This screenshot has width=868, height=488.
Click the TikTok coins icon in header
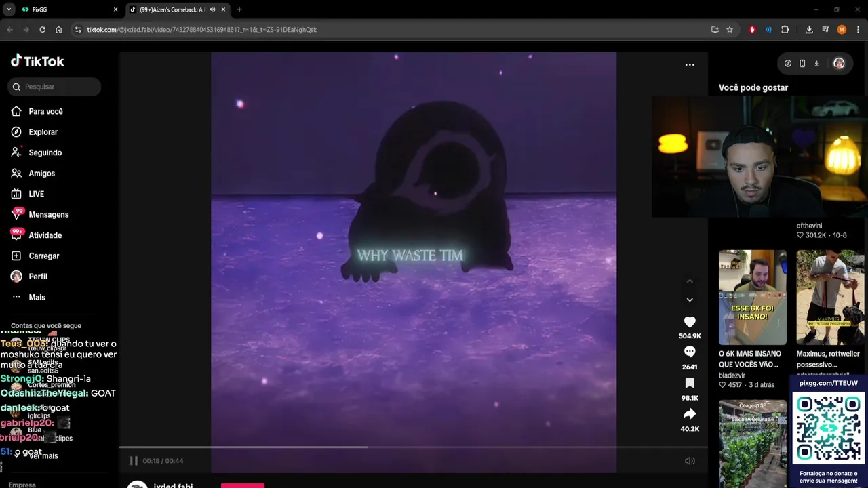click(x=787, y=64)
